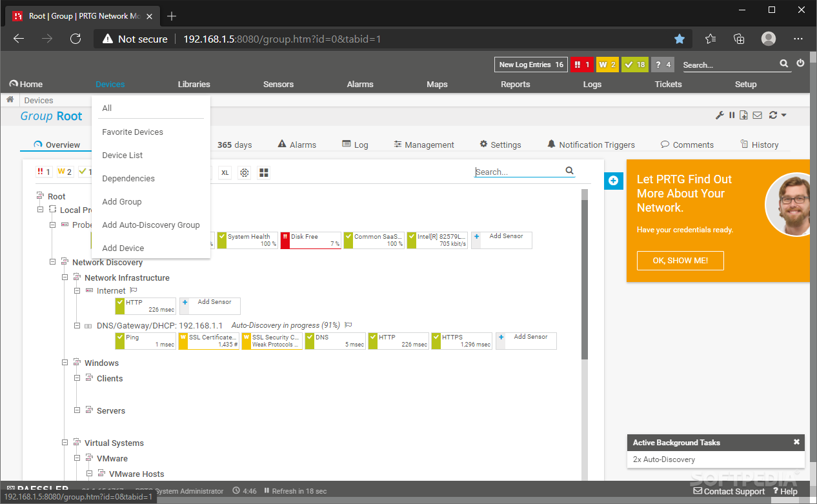Click the Network Discovery group icon

pos(65,262)
